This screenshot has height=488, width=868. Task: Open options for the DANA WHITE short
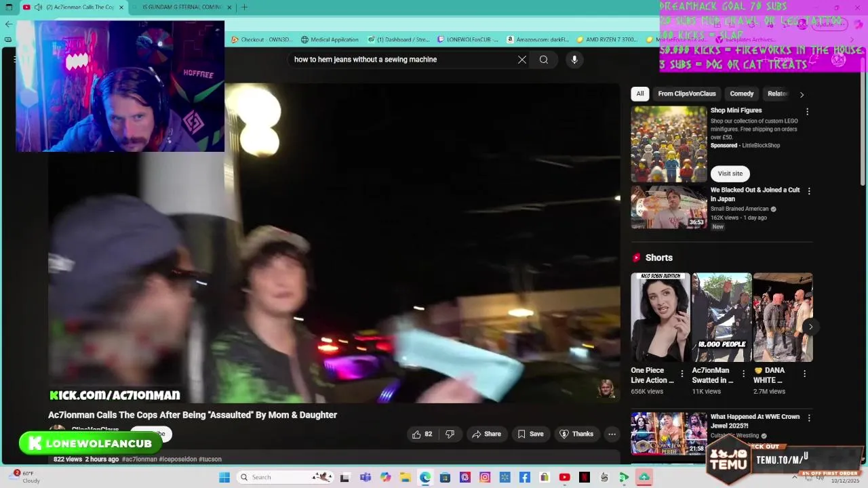[x=804, y=373]
